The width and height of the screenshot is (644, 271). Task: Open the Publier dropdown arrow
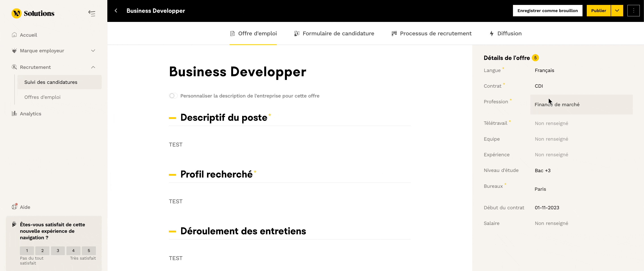[617, 11]
